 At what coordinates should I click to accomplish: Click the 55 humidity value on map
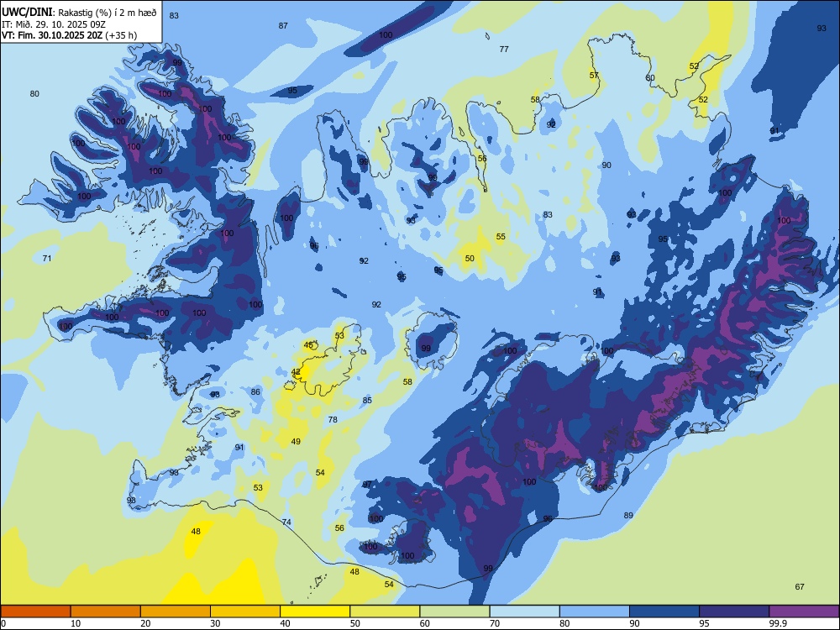pyautogui.click(x=501, y=237)
